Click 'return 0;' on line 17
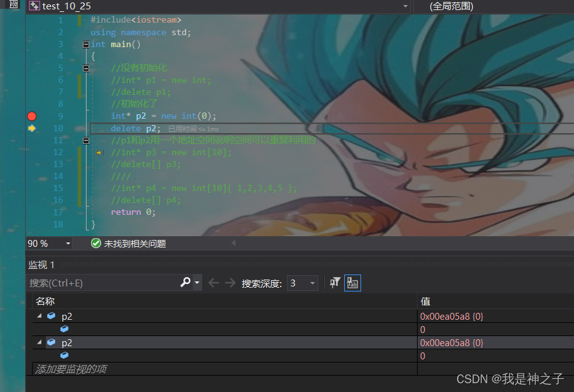 tap(133, 212)
